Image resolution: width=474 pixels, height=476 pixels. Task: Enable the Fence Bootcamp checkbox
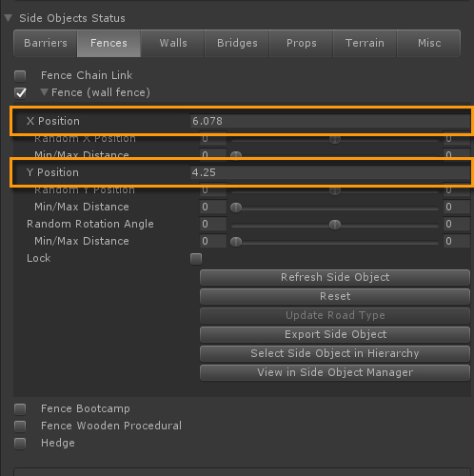pos(20,409)
